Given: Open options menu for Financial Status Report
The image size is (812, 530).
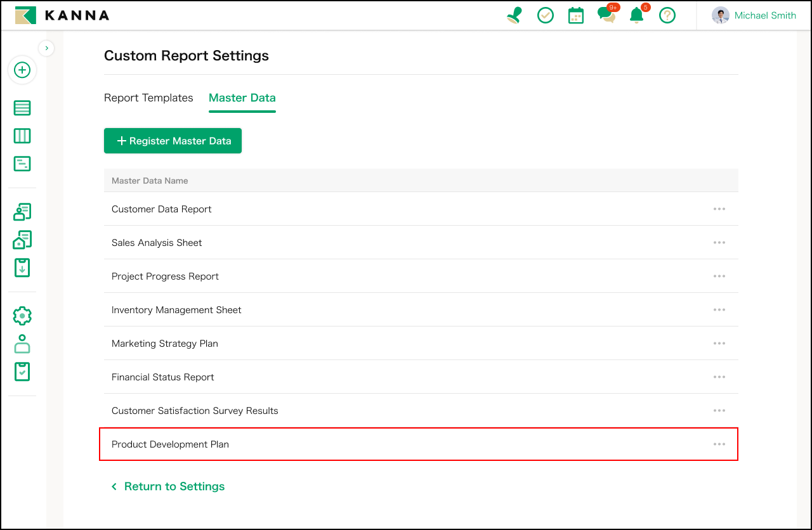Looking at the screenshot, I should (719, 377).
